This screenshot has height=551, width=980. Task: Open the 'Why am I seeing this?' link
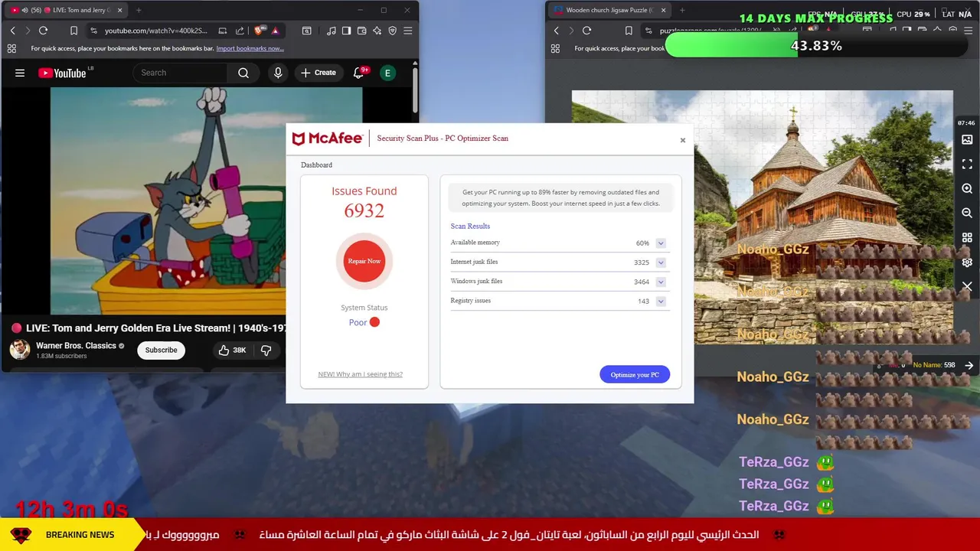361,374
